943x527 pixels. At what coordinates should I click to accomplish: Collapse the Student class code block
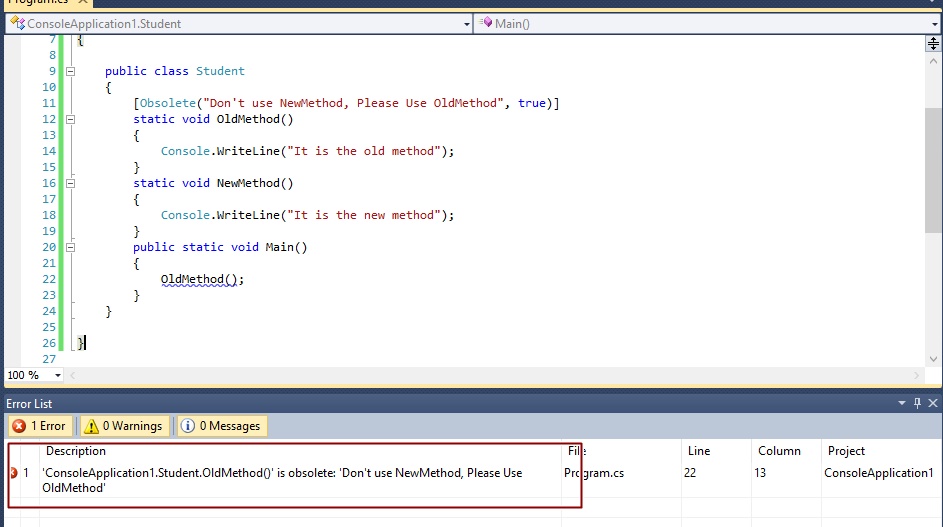point(70,71)
